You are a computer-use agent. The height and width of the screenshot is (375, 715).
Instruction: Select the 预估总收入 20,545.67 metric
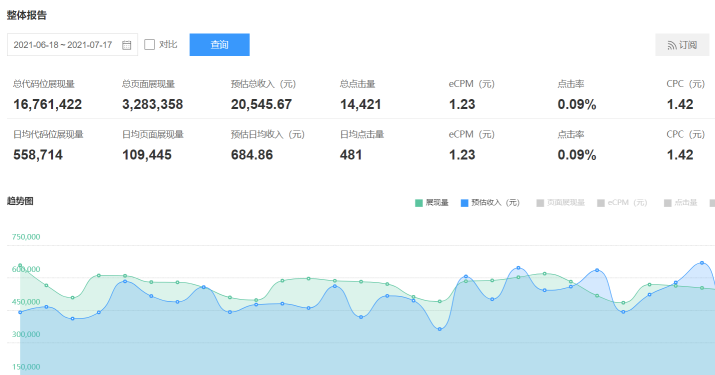[x=263, y=96]
